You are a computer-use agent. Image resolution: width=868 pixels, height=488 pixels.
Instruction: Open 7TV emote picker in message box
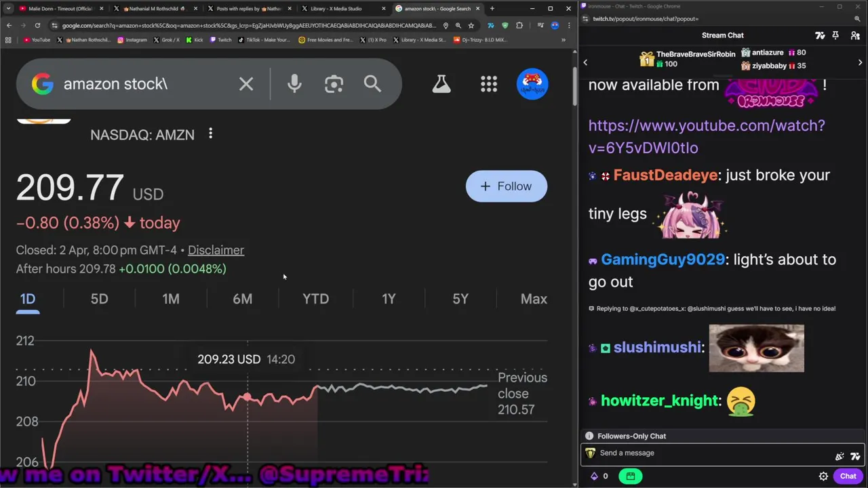(x=854, y=457)
